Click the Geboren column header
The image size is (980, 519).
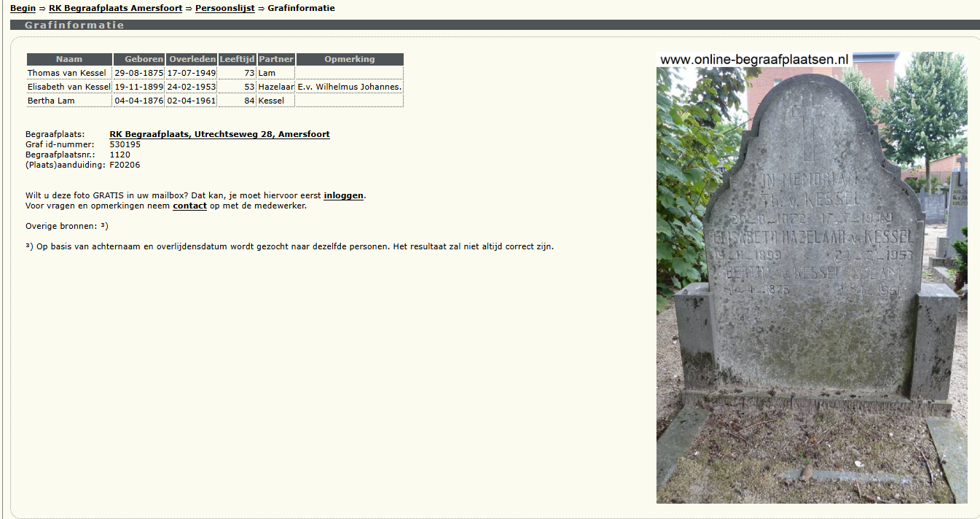138,59
